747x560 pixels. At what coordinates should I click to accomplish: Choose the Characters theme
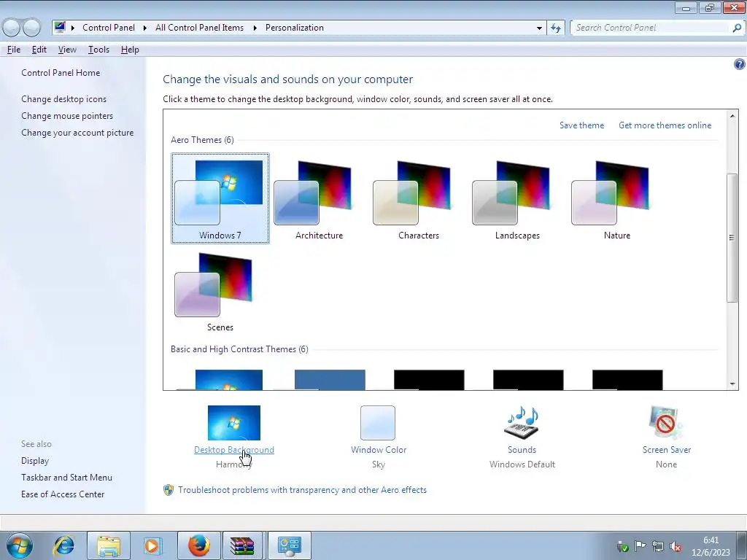[418, 198]
